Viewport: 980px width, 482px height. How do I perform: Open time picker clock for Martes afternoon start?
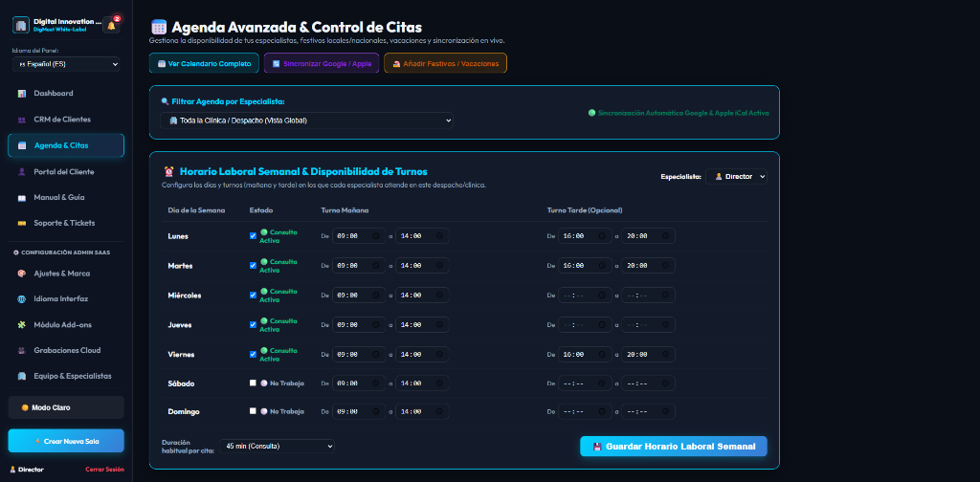(602, 265)
